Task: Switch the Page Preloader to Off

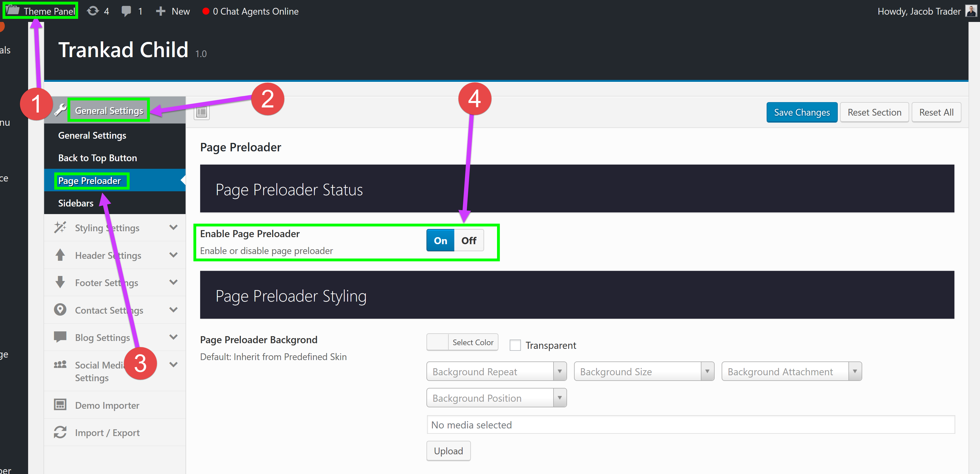Action: [469, 241]
